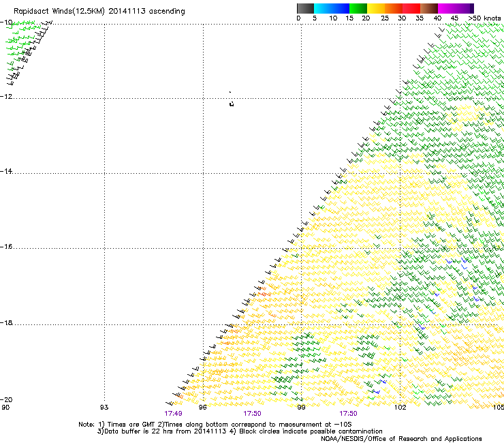Click the '3)Data buffer is 22 hrs' note line
This screenshot has height=443, width=504.
pyautogui.click(x=240, y=431)
